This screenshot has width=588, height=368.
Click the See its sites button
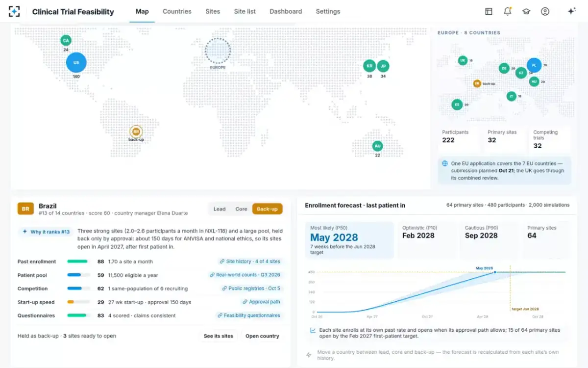tap(219, 336)
